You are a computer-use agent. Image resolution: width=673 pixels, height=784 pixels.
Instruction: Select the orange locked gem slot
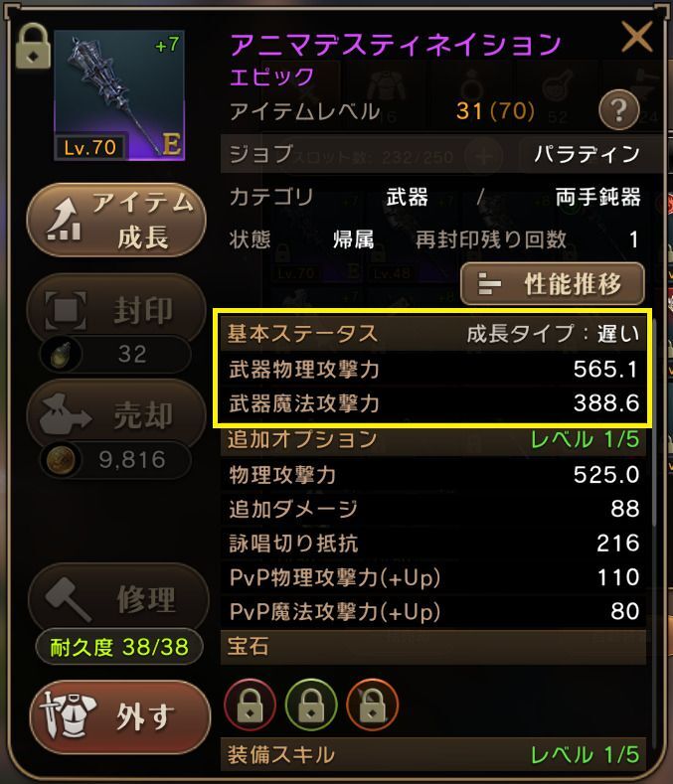[x=372, y=705]
